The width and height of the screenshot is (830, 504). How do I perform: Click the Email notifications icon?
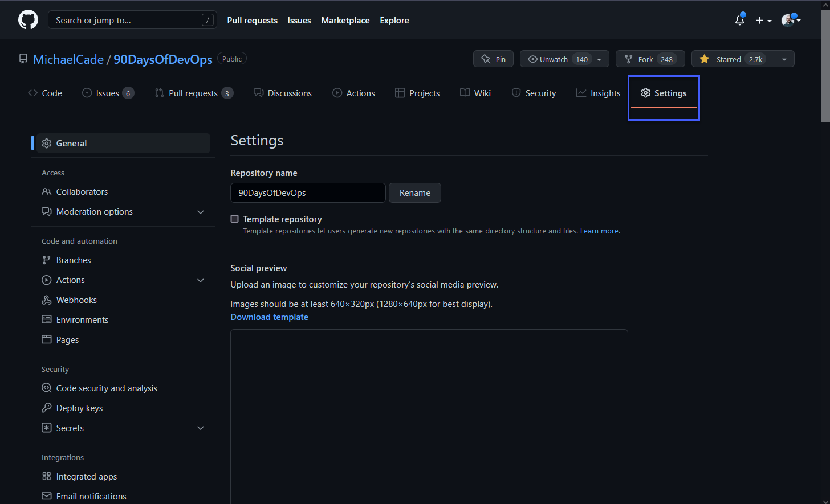click(46, 496)
